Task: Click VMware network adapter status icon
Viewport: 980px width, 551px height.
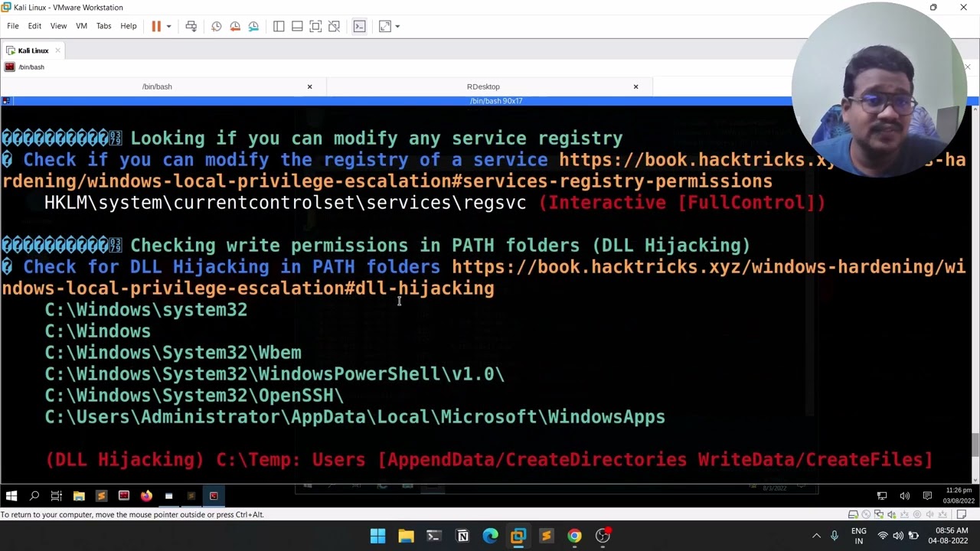Action: click(879, 514)
